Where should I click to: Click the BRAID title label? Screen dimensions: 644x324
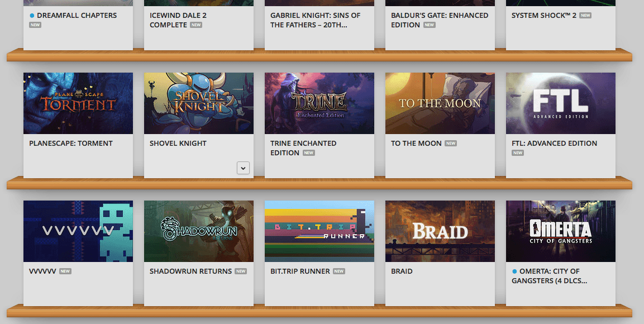point(402,271)
